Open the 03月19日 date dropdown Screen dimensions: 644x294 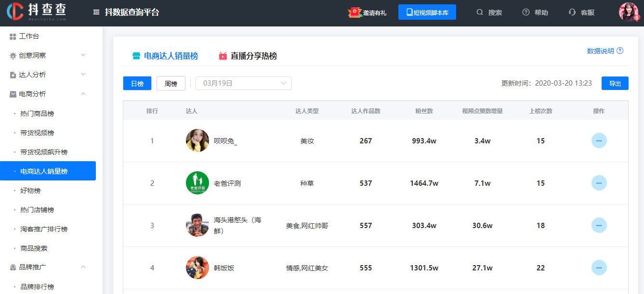coord(243,83)
